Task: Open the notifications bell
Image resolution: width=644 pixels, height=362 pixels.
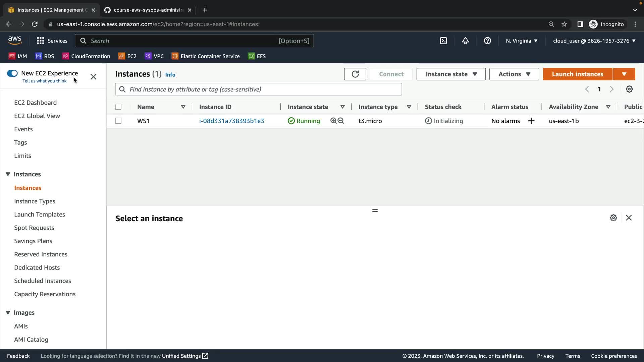Action: pyautogui.click(x=465, y=41)
